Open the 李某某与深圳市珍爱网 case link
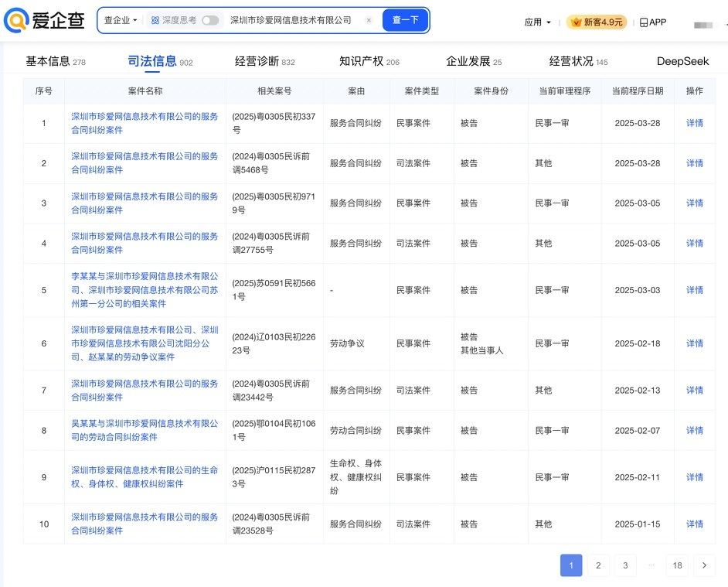This screenshot has width=728, height=587. point(145,283)
